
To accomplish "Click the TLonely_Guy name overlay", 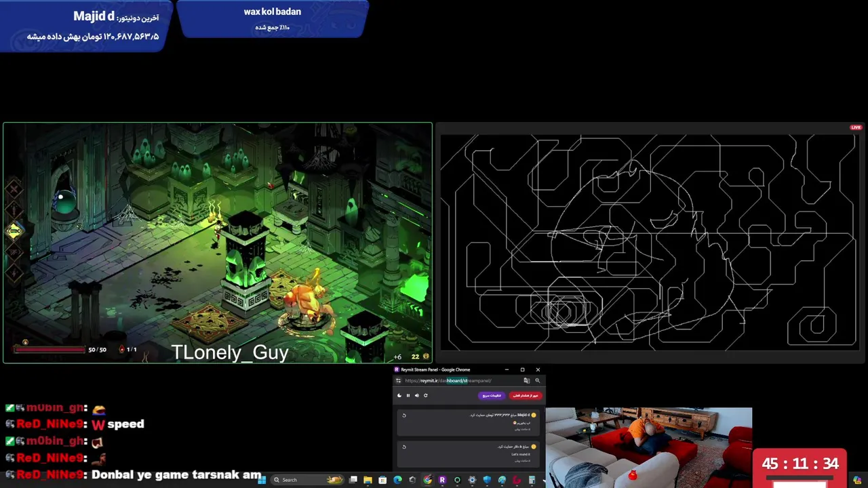I will pyautogui.click(x=230, y=352).
